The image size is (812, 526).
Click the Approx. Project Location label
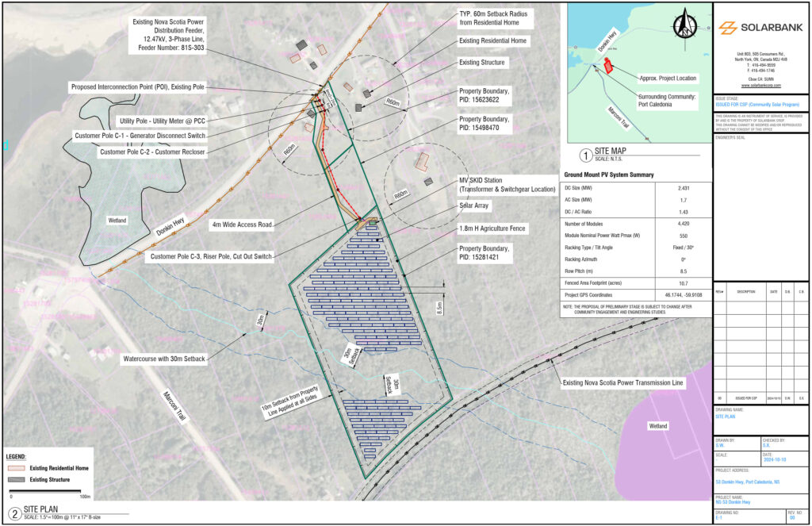pyautogui.click(x=668, y=79)
